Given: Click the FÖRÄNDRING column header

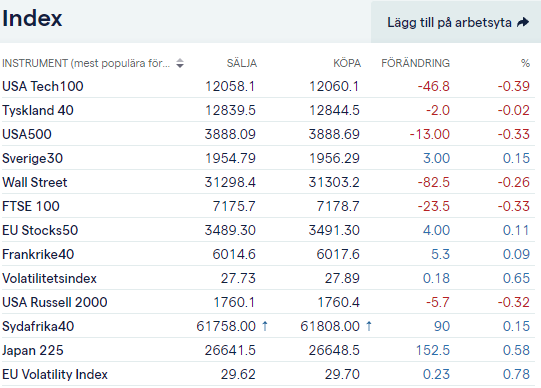Looking at the screenshot, I should [x=415, y=63].
